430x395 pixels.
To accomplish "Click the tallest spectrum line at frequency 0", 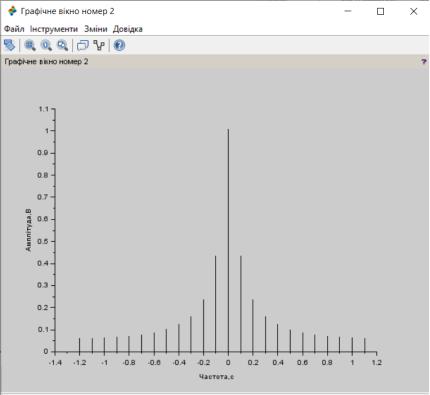I will [228, 240].
